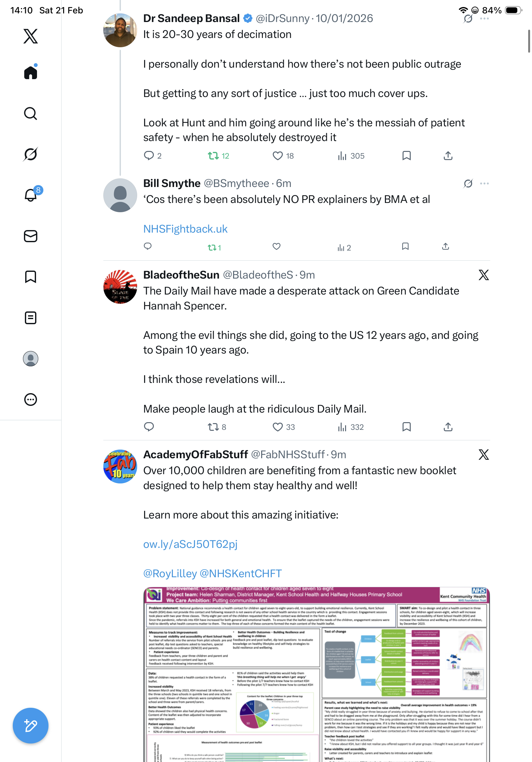Bookmark Bill Smythe's reply
The image size is (532, 762).
pyautogui.click(x=405, y=246)
